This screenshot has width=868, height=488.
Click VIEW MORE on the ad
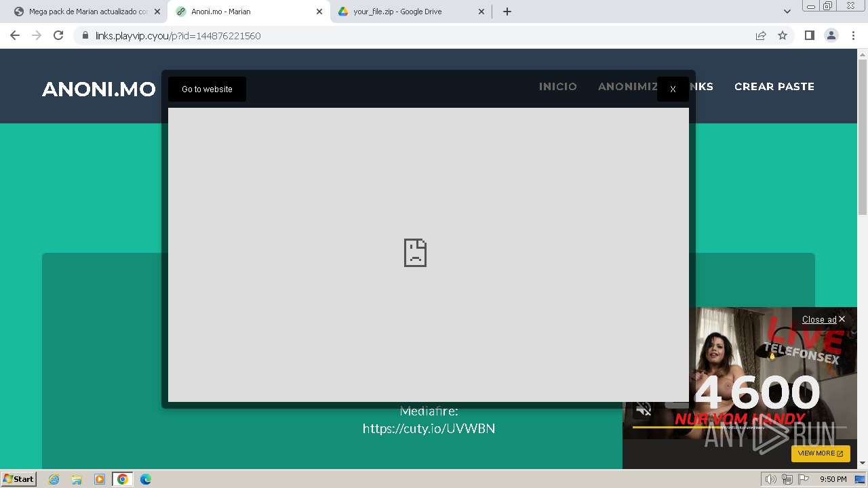coord(821,453)
